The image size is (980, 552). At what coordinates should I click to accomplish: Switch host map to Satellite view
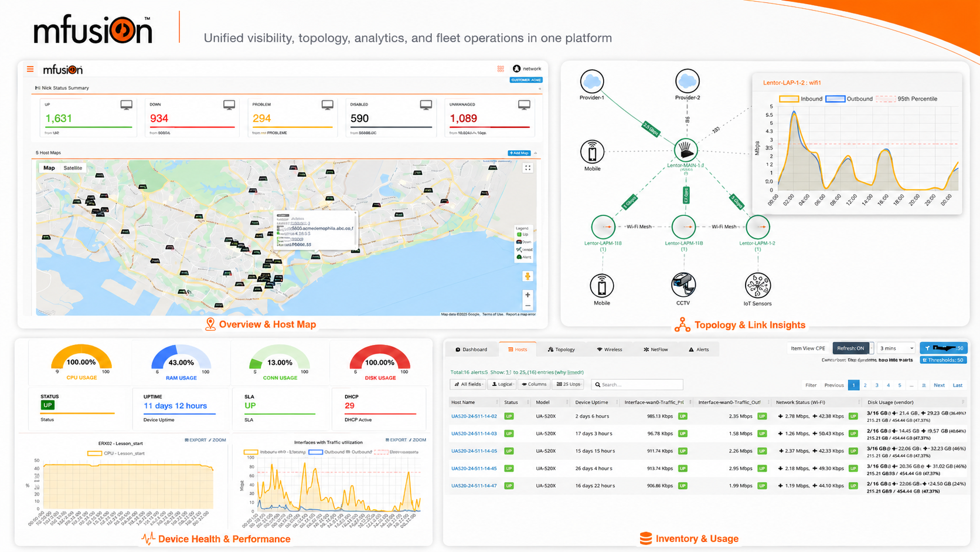(x=73, y=168)
